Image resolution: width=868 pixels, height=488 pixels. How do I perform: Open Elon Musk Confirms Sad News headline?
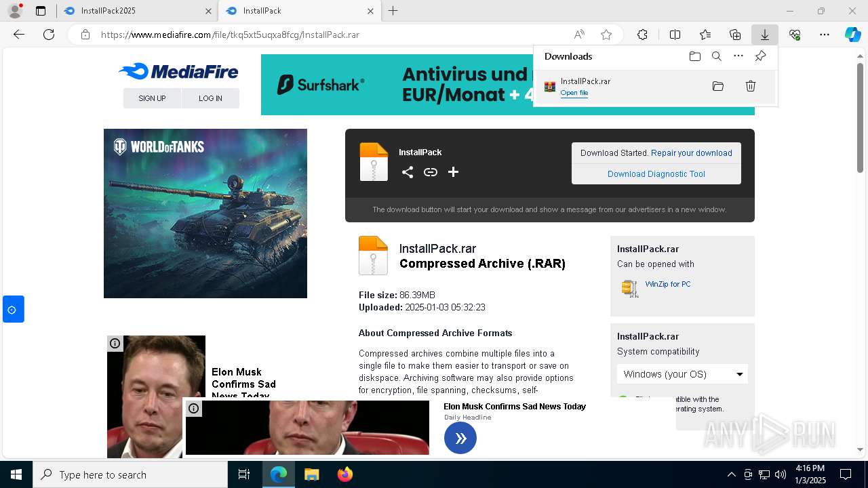pyautogui.click(x=515, y=407)
